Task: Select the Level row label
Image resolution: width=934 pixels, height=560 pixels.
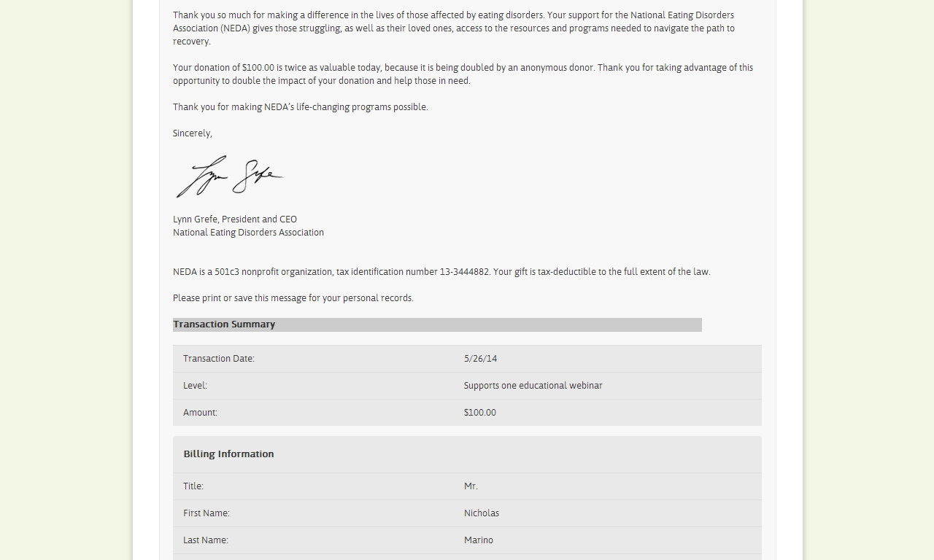Action: [195, 386]
